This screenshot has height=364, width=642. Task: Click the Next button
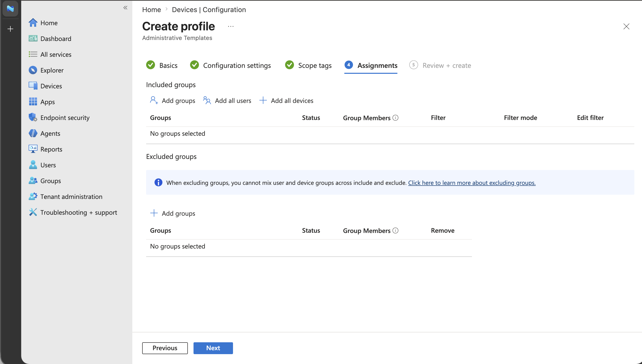tap(213, 348)
